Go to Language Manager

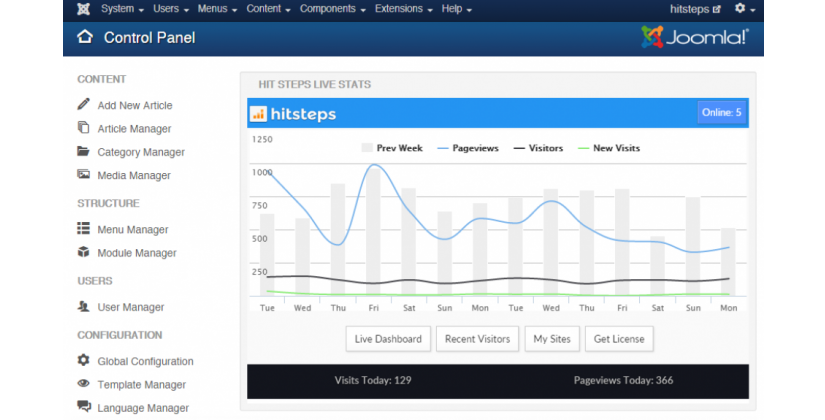(x=143, y=408)
